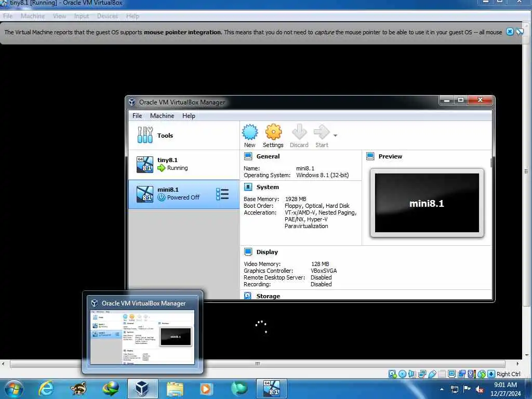This screenshot has height=399, width=532.
Task: Click the Right Ctrl host key label
Action: pos(508,374)
